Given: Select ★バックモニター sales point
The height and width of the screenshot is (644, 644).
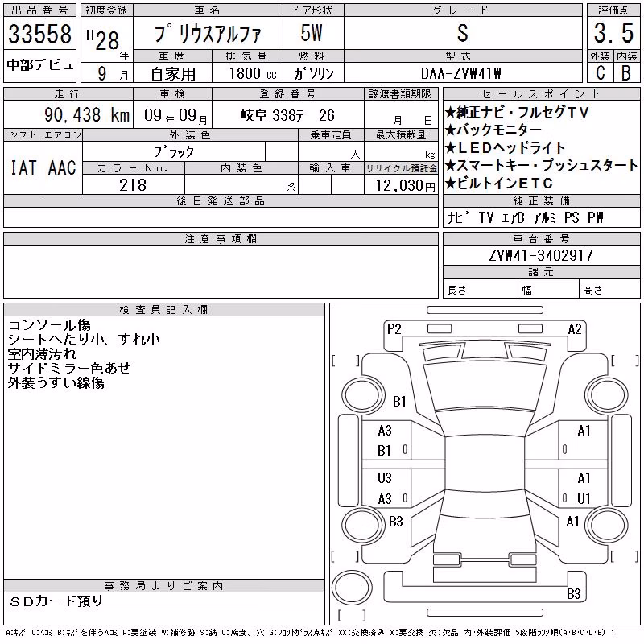Looking at the screenshot, I should [493, 130].
